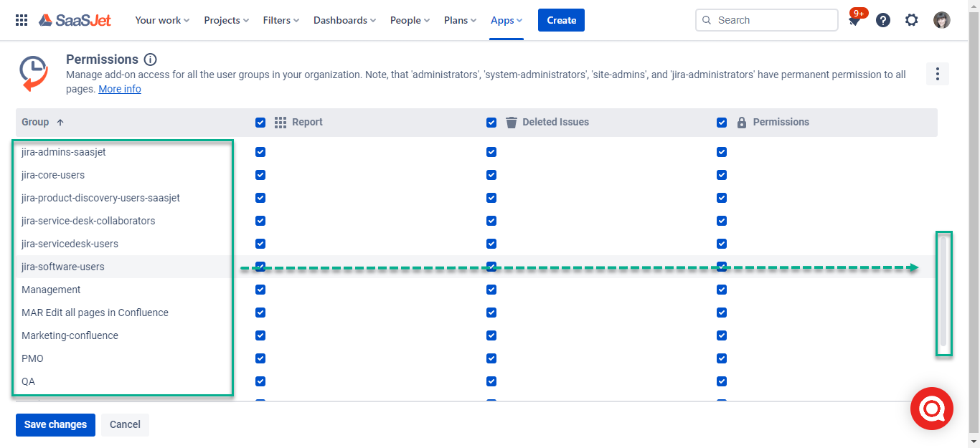Screen dimensions: 980x448
Task: Open the three-dot more options menu
Action: (938, 74)
